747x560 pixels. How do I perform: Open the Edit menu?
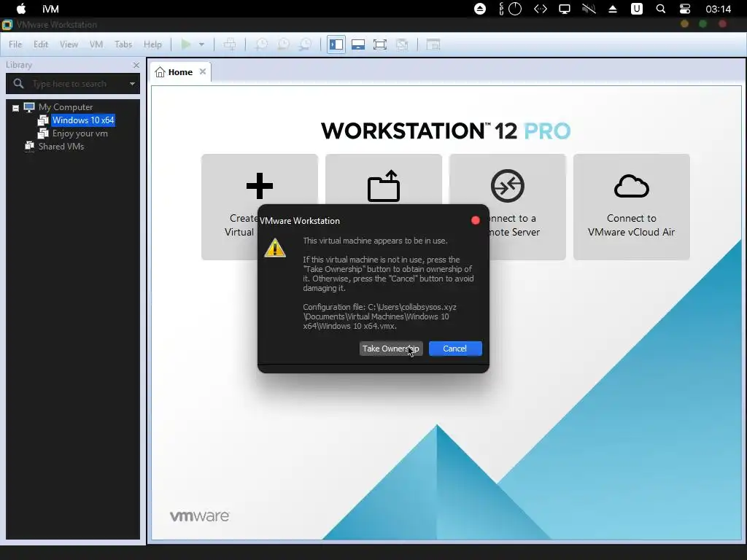pyautogui.click(x=41, y=44)
